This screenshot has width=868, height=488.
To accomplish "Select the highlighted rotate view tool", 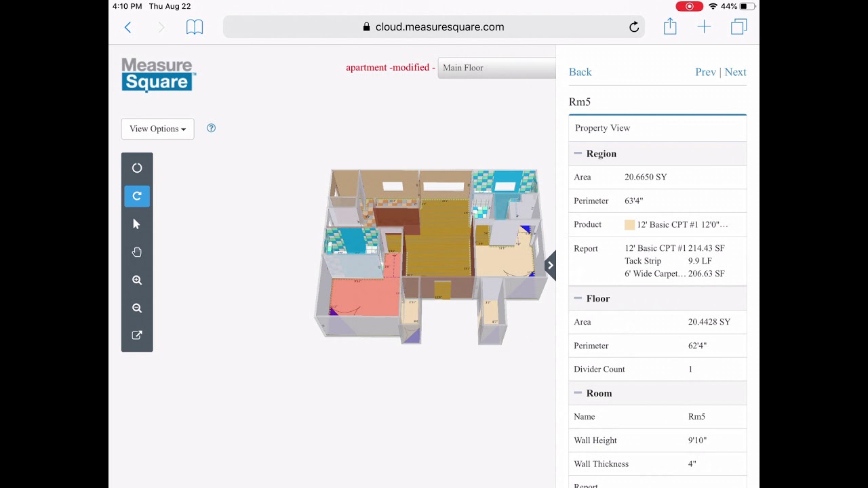I will pyautogui.click(x=137, y=196).
